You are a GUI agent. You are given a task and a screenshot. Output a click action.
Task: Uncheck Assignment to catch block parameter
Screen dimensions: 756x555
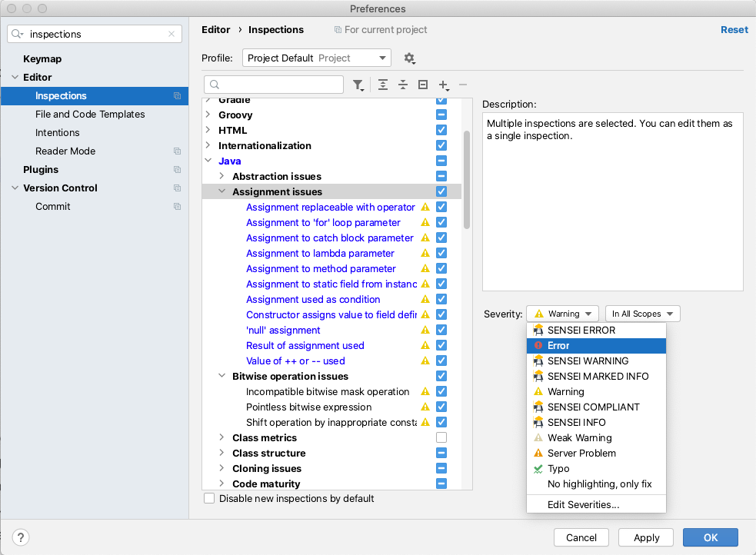point(441,238)
